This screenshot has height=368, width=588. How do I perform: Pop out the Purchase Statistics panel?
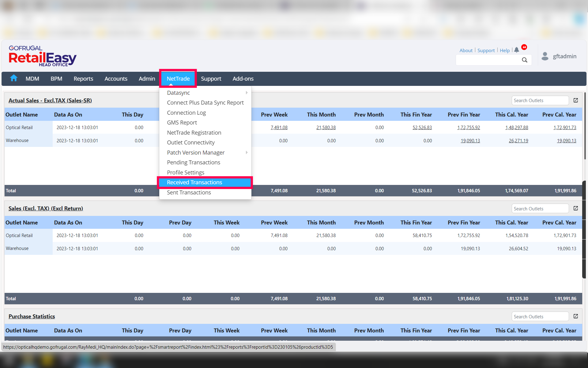tap(576, 316)
